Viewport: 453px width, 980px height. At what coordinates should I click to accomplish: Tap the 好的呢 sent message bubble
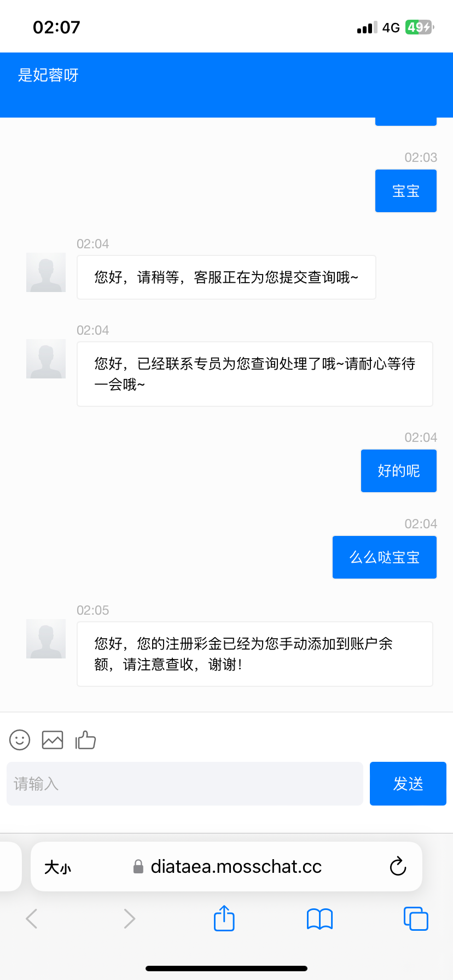[x=398, y=471]
